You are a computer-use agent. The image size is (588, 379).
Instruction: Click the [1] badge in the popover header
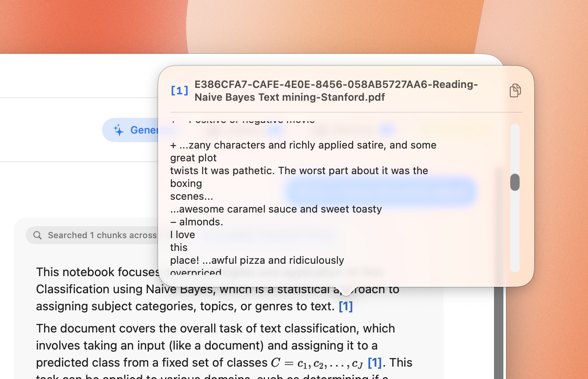(x=179, y=90)
